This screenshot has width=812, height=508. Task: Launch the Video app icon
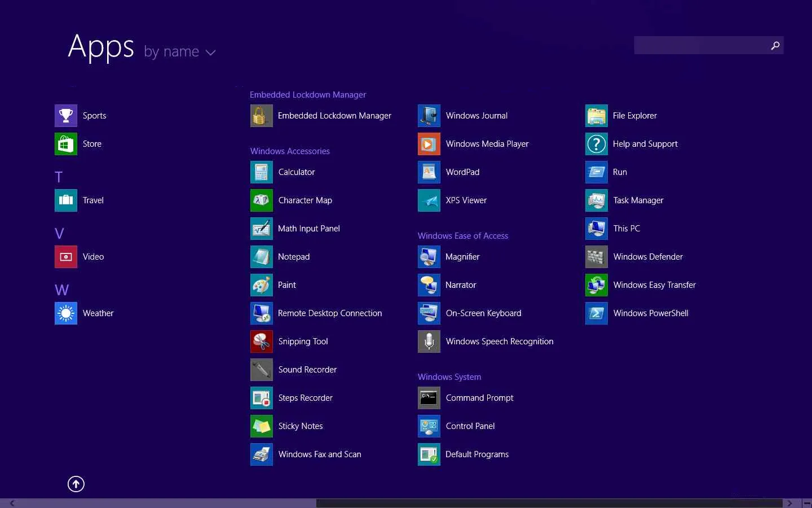[x=66, y=257]
